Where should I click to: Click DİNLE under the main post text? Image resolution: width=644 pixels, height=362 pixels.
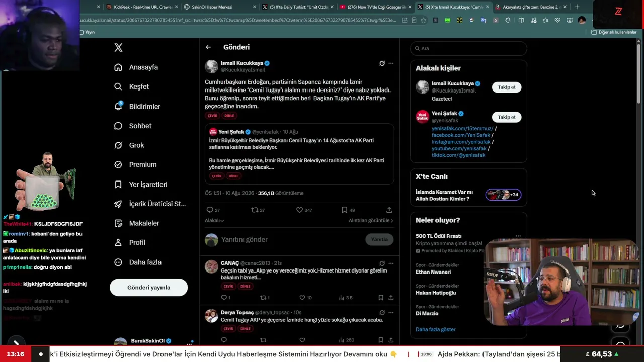(x=229, y=116)
